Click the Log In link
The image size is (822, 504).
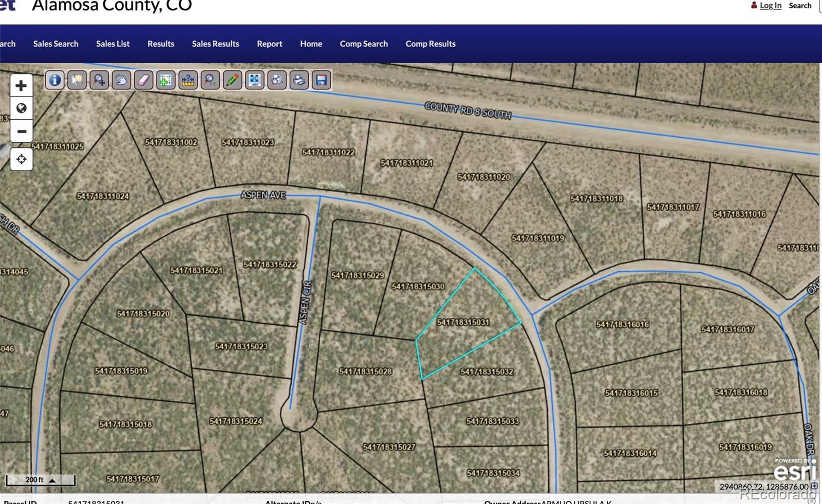[770, 6]
